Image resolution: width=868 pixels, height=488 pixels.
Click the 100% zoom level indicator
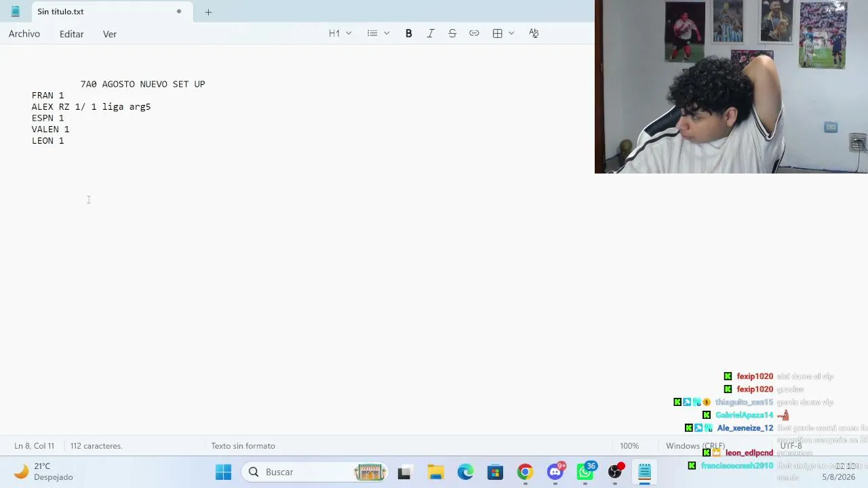[x=629, y=446]
